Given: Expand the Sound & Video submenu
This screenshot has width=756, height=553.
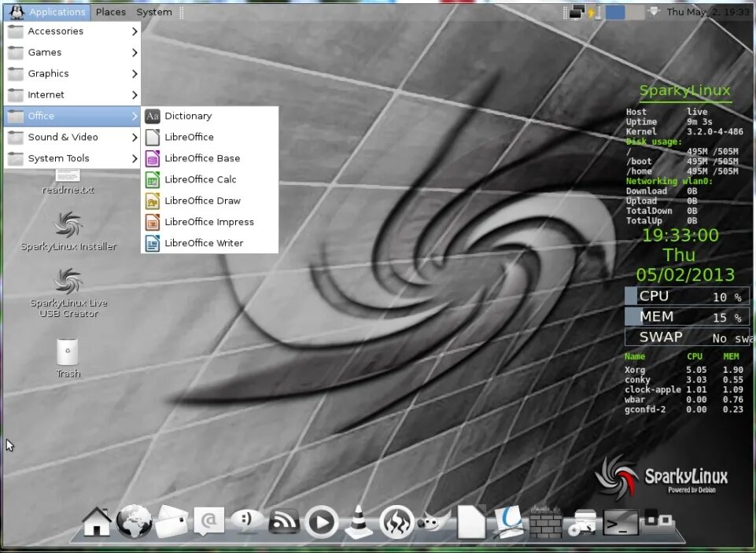Looking at the screenshot, I should [x=72, y=138].
